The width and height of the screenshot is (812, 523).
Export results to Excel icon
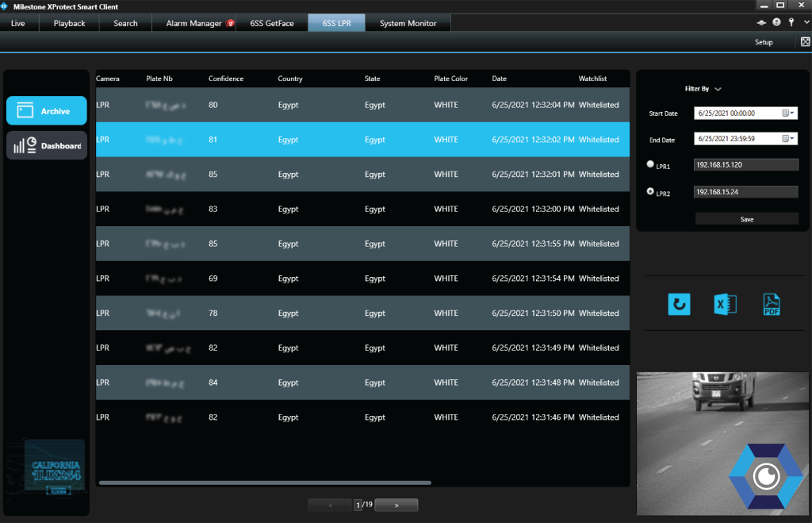pyautogui.click(x=725, y=304)
